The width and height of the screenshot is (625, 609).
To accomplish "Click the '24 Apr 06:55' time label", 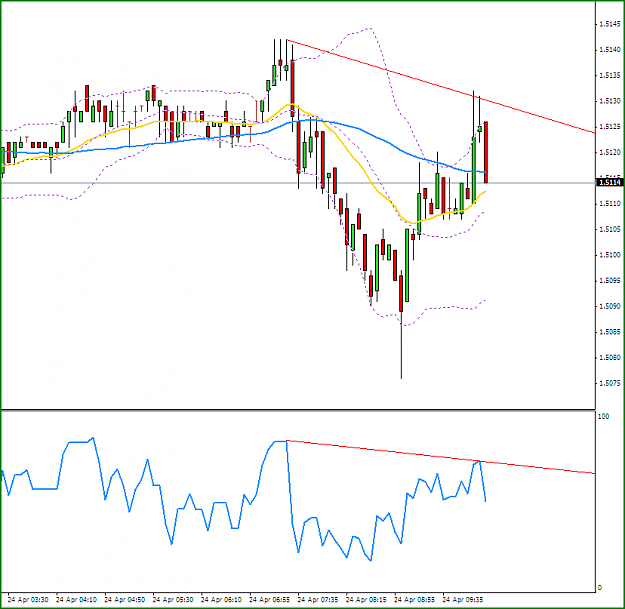I will (x=269, y=600).
